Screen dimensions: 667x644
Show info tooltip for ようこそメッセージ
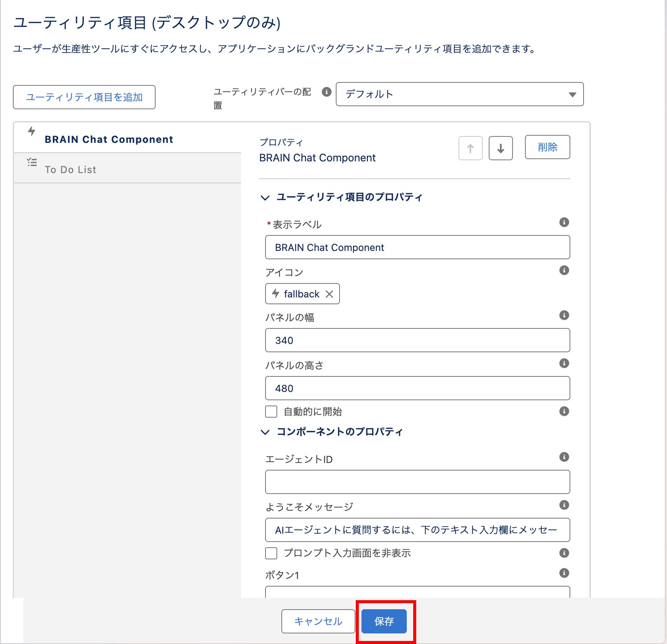(x=564, y=505)
